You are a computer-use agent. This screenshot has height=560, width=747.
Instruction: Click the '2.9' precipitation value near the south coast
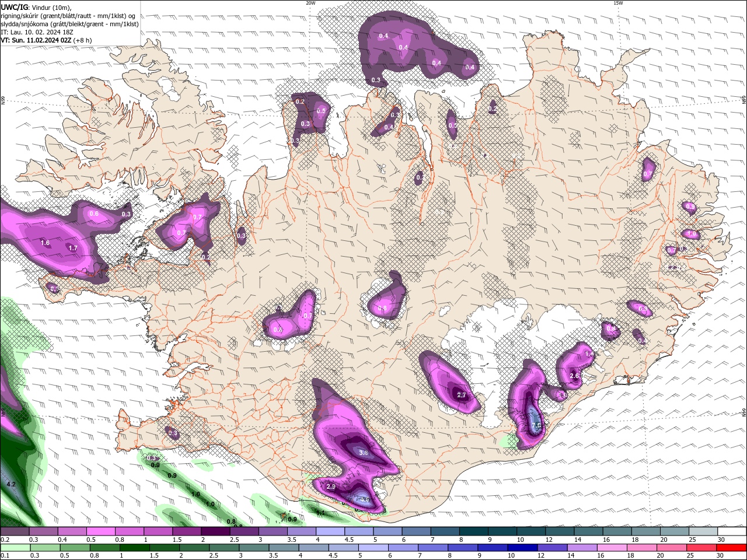click(x=331, y=487)
